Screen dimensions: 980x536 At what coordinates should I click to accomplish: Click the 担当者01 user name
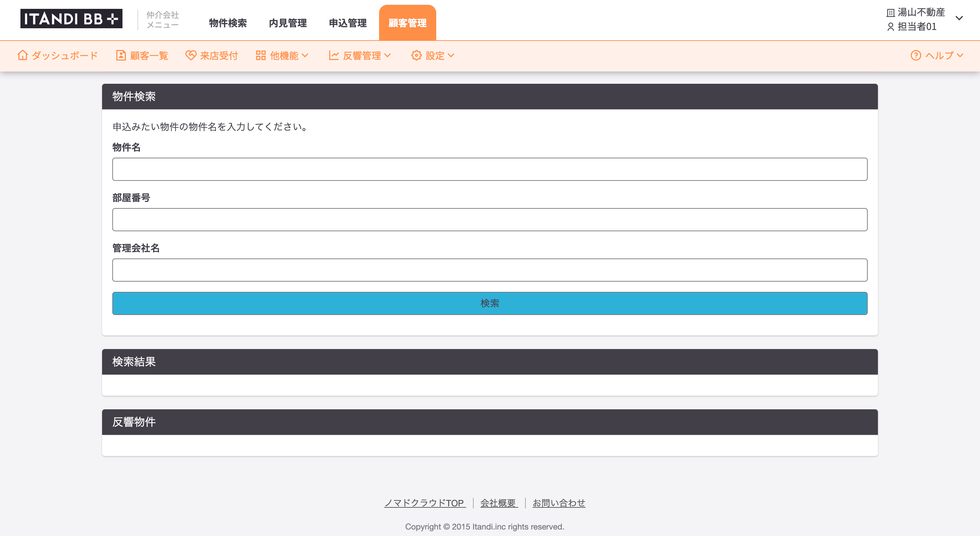pos(917,27)
